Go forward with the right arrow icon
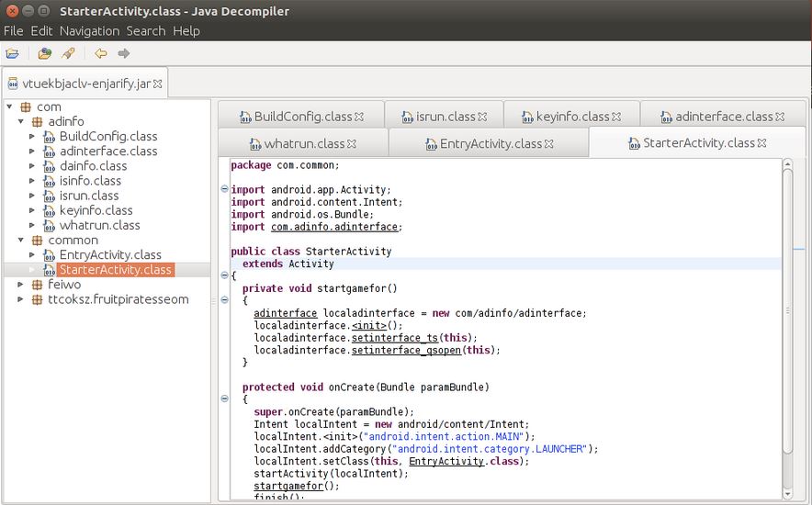 tap(123, 53)
